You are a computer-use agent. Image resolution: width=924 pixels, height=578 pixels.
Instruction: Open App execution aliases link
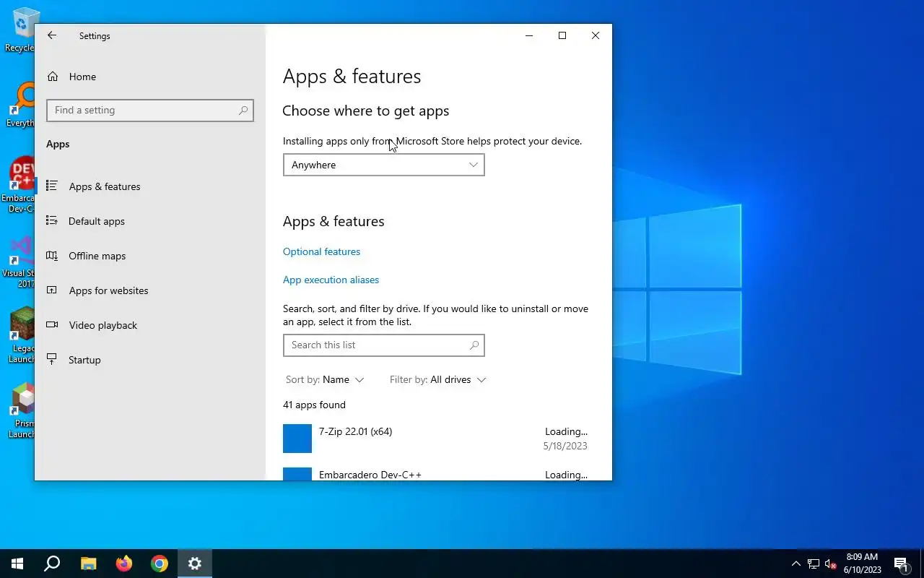[x=331, y=280]
